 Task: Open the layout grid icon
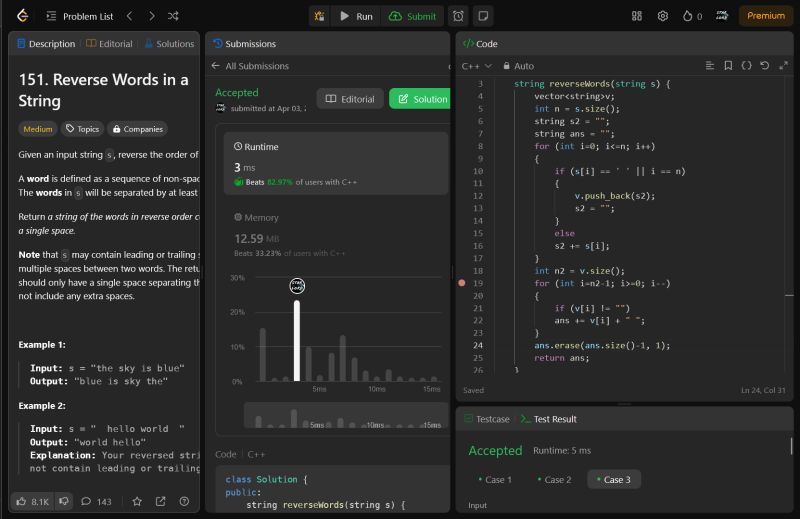[637, 16]
